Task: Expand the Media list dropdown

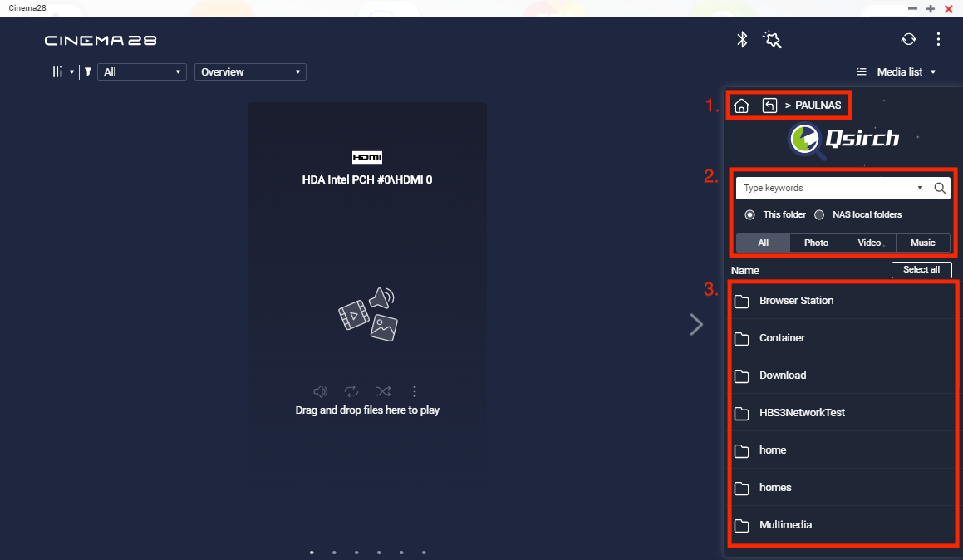Action: coord(897,72)
